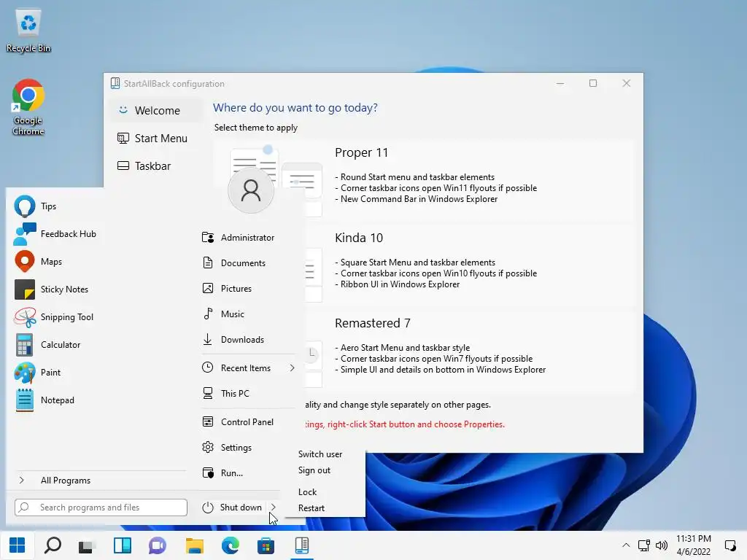Image resolution: width=747 pixels, height=560 pixels.
Task: Open the Maps app icon
Action: [24, 262]
